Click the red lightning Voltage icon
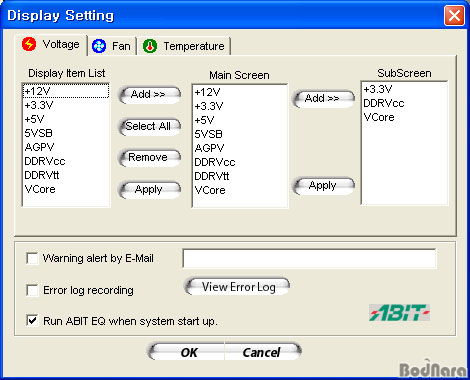The width and height of the screenshot is (470, 380). pos(29,44)
